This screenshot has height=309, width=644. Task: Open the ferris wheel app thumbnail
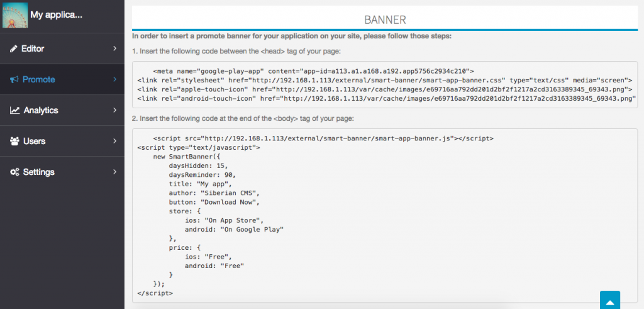point(14,15)
